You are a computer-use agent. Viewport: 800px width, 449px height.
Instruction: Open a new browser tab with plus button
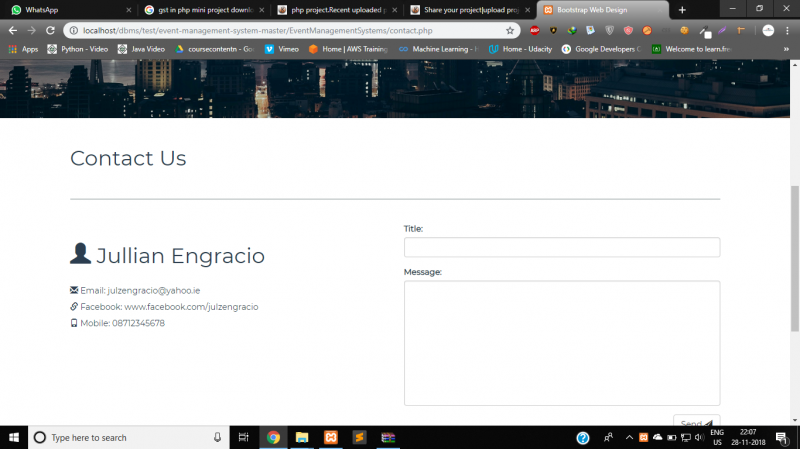(x=682, y=10)
